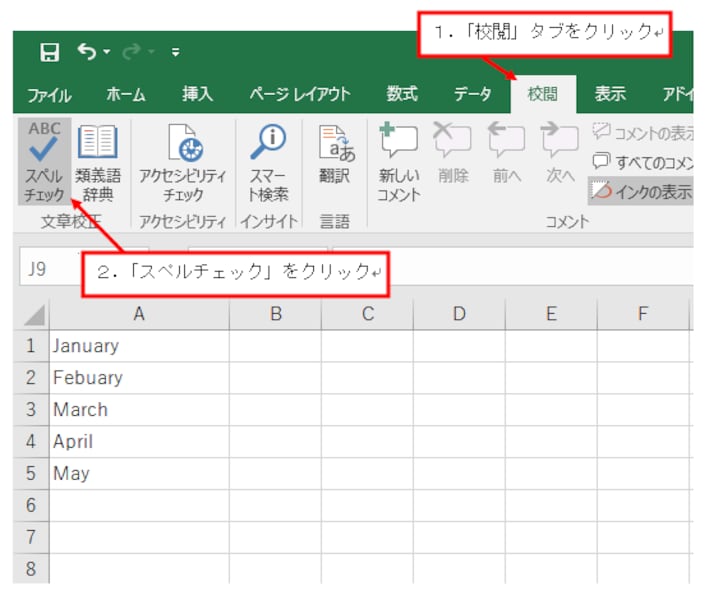Click the Redo arrow icon

(131, 52)
